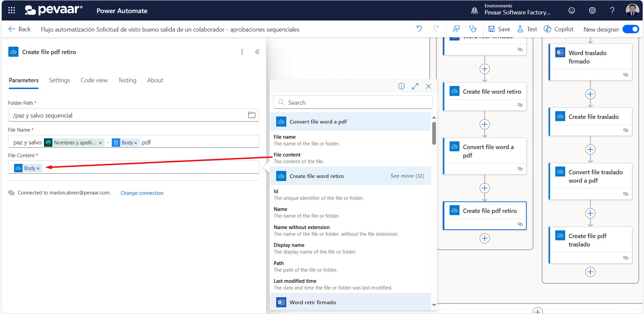Add step above Create file word retiro
The width and height of the screenshot is (644, 314).
coord(485,69)
